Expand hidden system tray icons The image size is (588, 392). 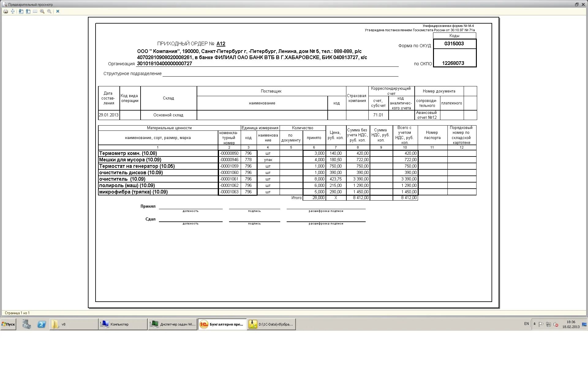534,324
